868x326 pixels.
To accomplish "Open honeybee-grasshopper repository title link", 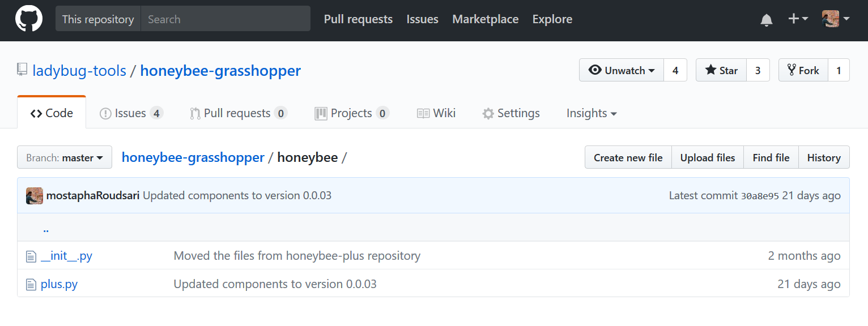I will (220, 71).
